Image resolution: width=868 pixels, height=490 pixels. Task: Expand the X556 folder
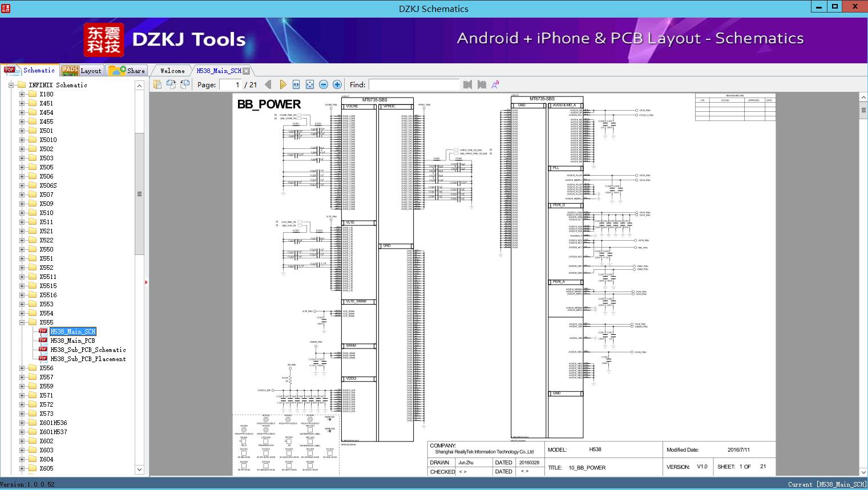22,368
